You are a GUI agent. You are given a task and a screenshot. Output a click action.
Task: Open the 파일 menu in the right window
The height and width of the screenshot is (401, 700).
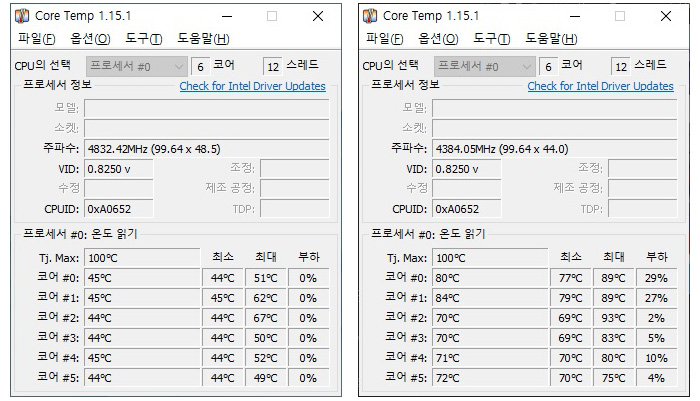click(385, 39)
